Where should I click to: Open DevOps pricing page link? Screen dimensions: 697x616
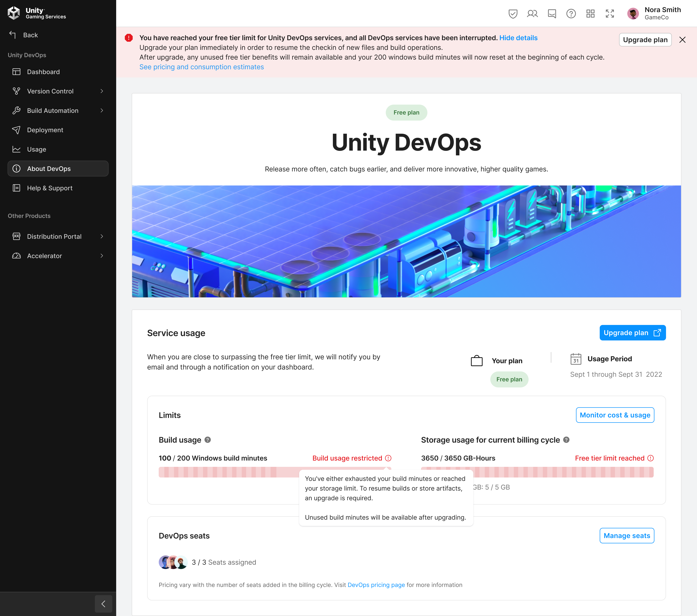[x=376, y=585]
